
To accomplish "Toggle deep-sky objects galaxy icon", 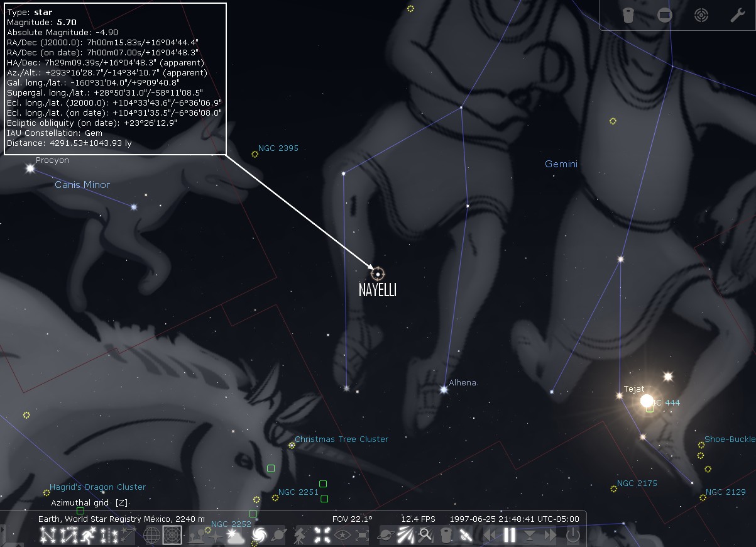I will click(259, 535).
